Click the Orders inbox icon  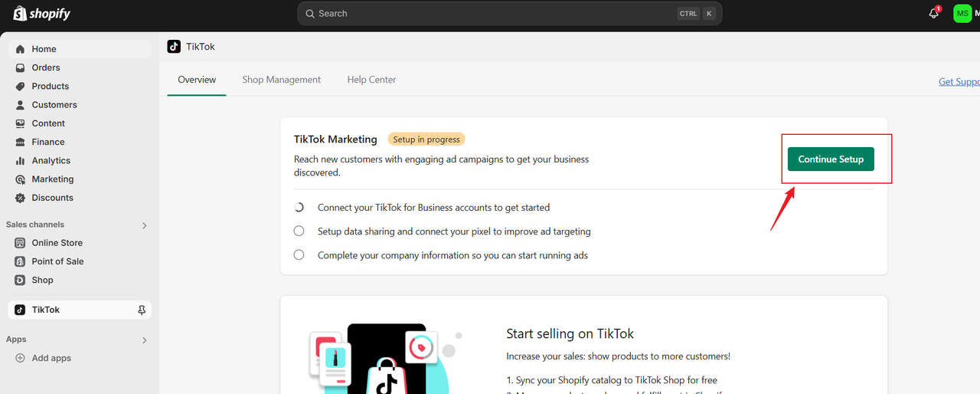(21, 67)
